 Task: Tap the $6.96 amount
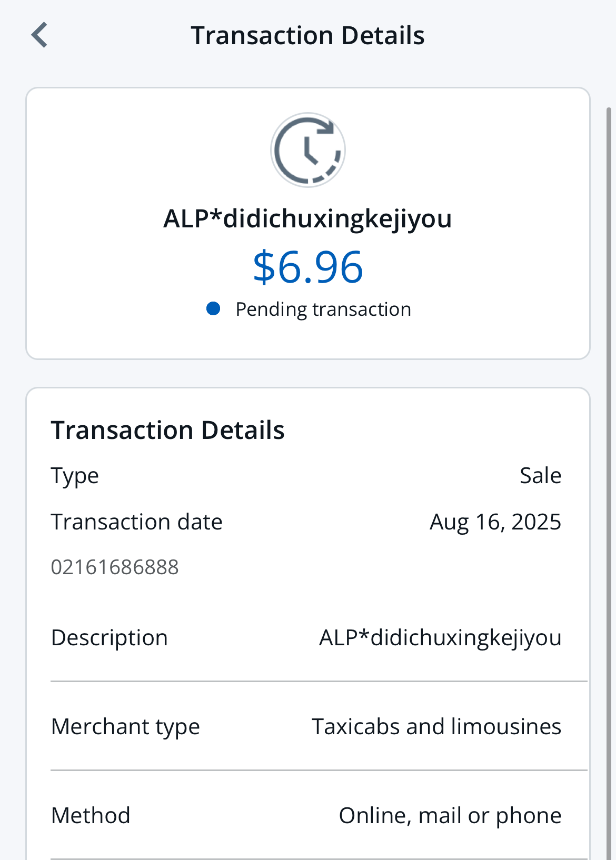[x=308, y=267]
